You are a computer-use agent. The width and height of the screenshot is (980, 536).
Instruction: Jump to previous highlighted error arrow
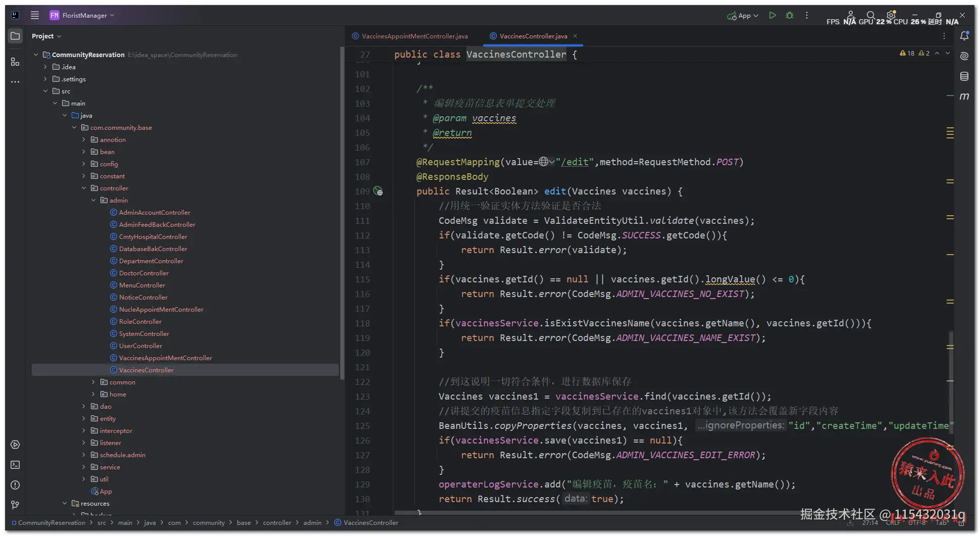click(x=937, y=53)
